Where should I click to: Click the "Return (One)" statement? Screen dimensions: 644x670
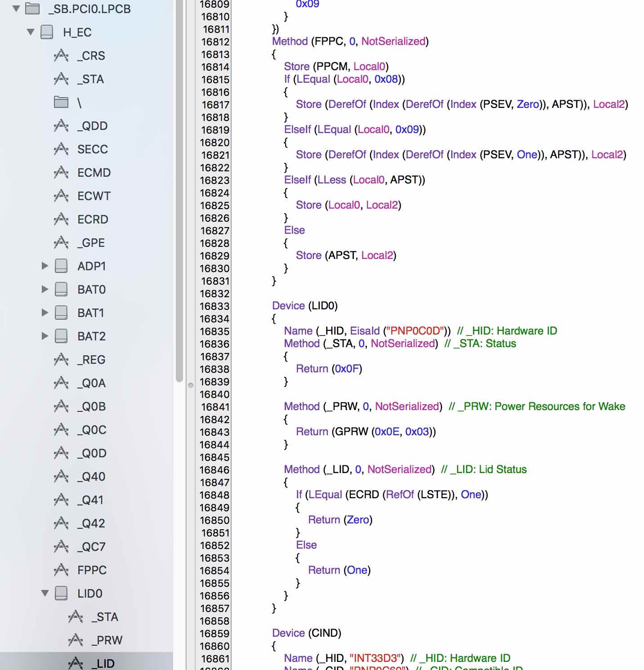click(340, 570)
